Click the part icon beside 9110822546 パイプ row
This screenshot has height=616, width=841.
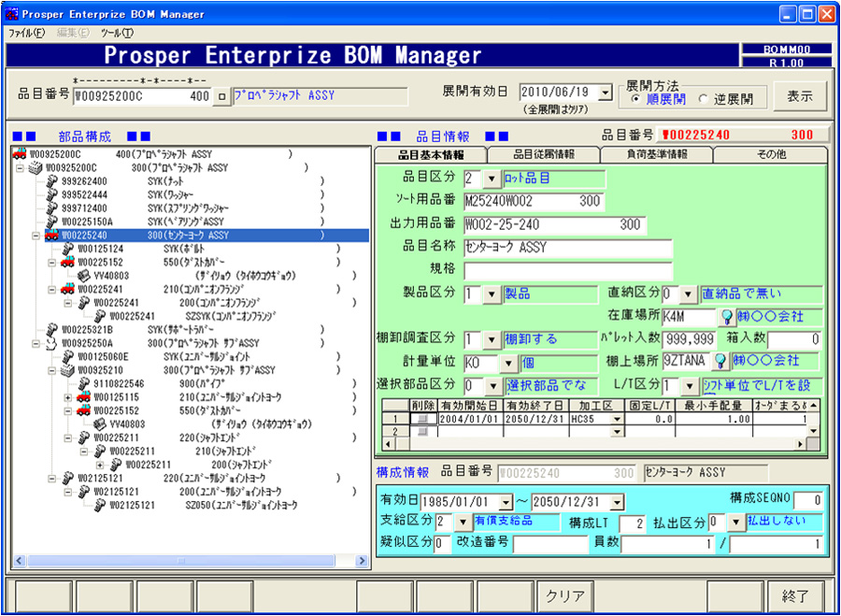84,383
